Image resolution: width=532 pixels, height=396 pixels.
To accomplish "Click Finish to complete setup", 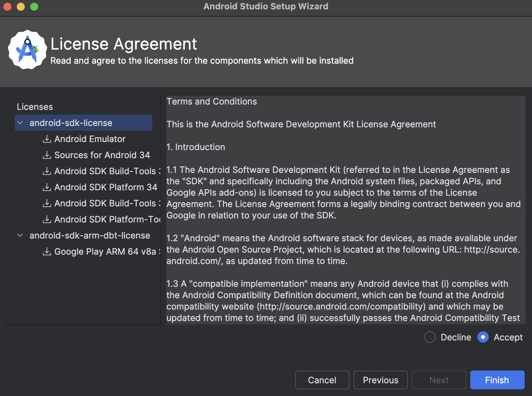I will click(x=497, y=380).
